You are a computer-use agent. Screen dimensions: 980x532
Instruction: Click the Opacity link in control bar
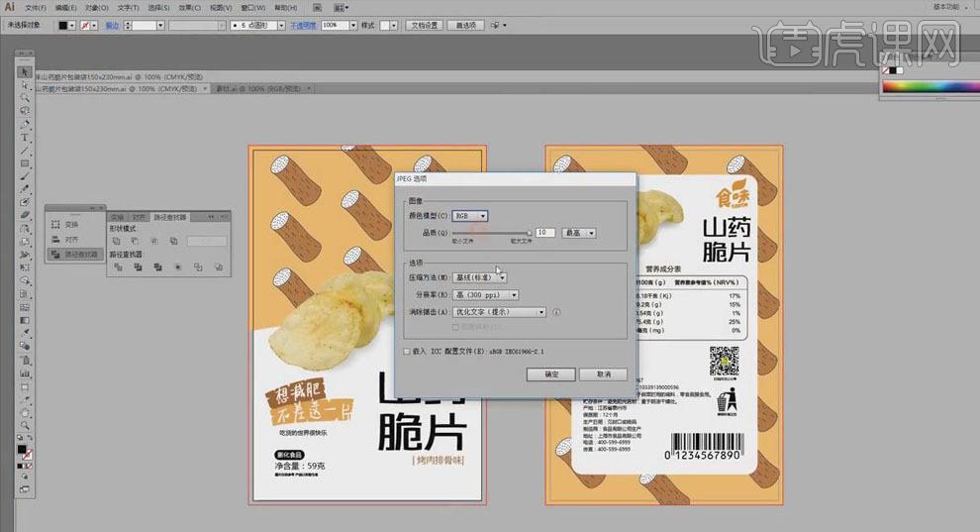[x=303, y=25]
